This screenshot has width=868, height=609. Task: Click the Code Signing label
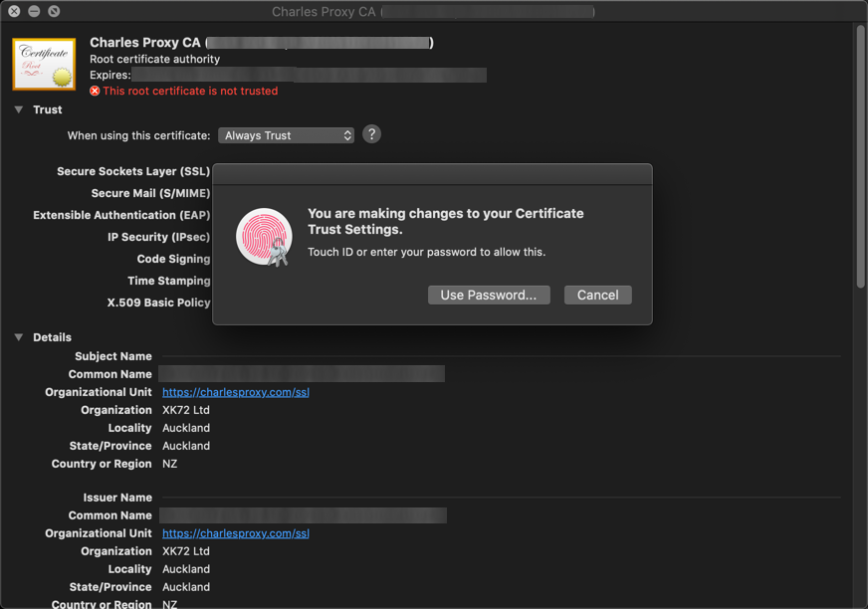(174, 259)
